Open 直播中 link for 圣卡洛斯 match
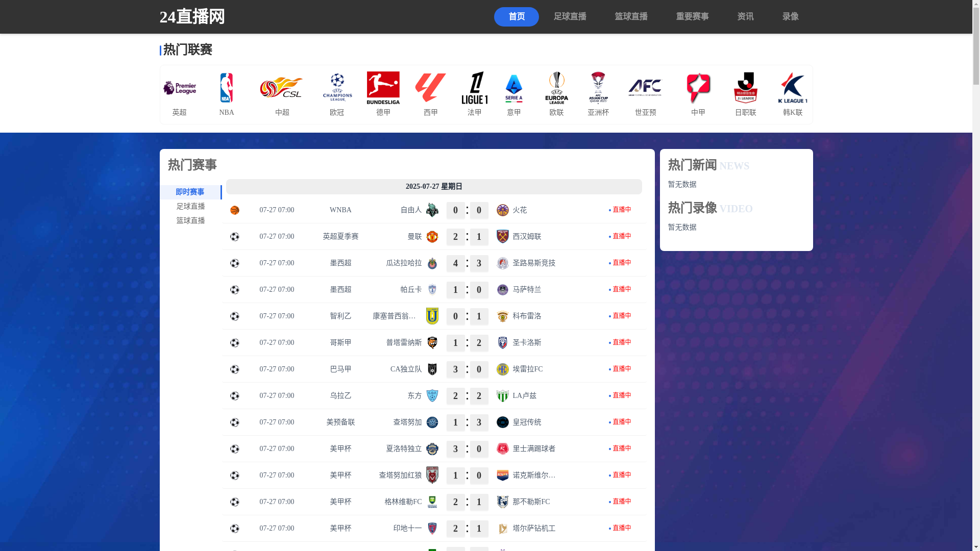The height and width of the screenshot is (551, 980). point(620,342)
